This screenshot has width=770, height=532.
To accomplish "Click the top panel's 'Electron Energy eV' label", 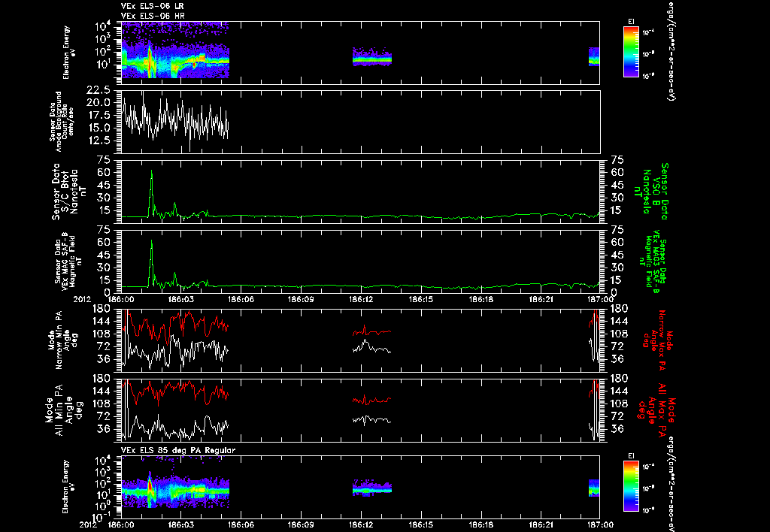I will coord(69,53).
